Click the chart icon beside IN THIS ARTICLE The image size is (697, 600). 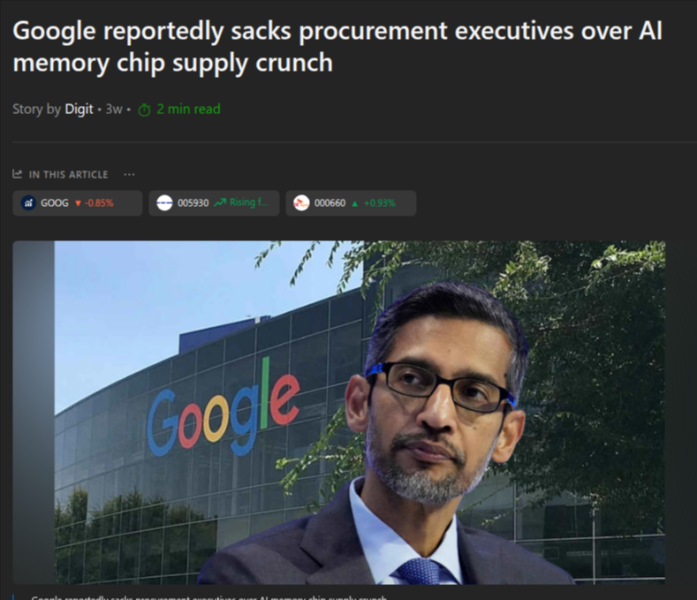(x=17, y=174)
